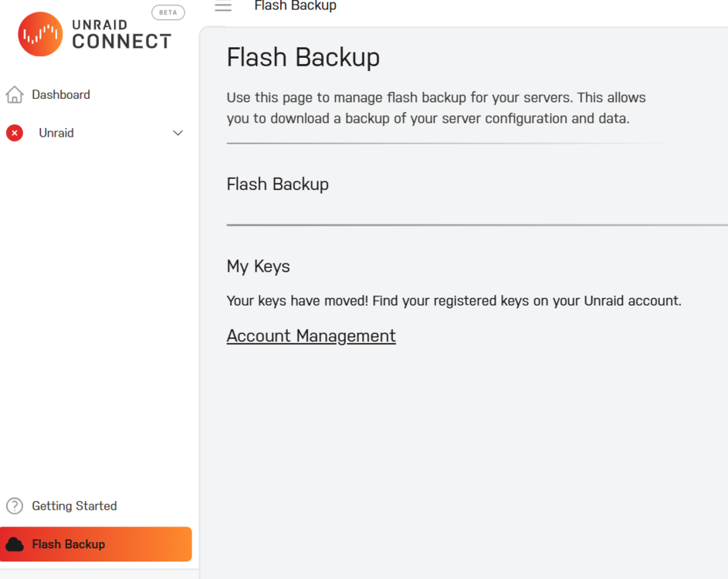
Task: Click the Unraid Connect logo icon
Action: (40, 34)
